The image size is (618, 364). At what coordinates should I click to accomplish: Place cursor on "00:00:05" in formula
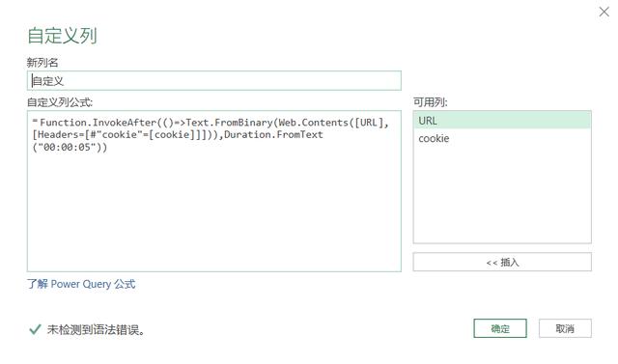(x=70, y=148)
